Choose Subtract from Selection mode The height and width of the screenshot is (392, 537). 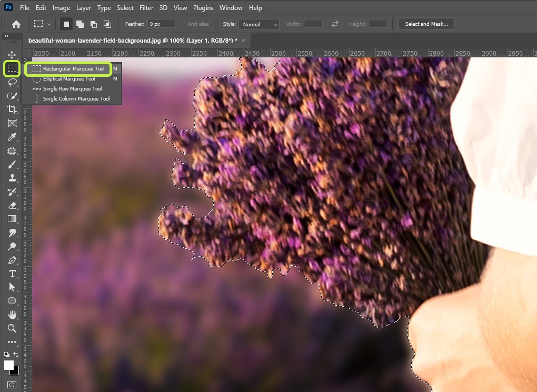tap(94, 24)
